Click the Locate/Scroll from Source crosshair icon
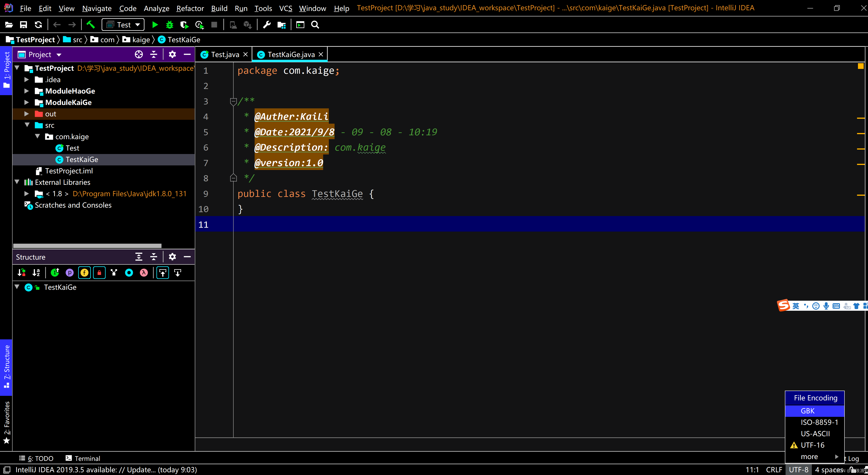The width and height of the screenshot is (868, 475). coord(139,54)
